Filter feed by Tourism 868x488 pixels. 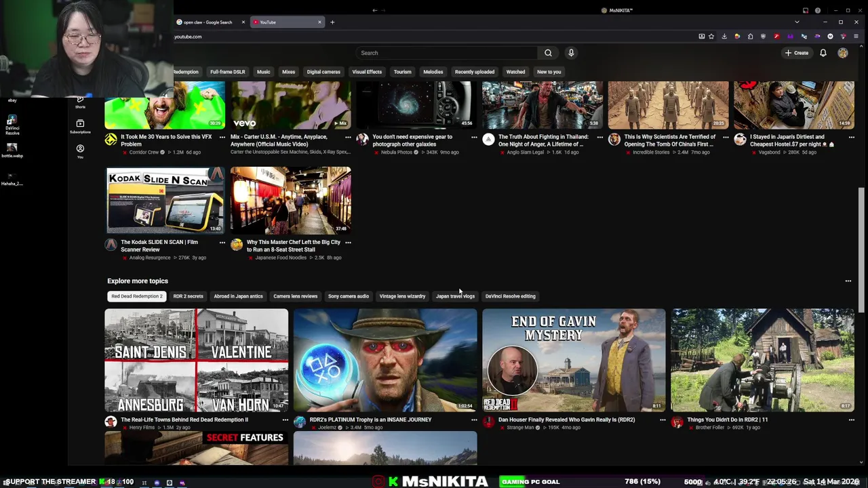pyautogui.click(x=403, y=72)
